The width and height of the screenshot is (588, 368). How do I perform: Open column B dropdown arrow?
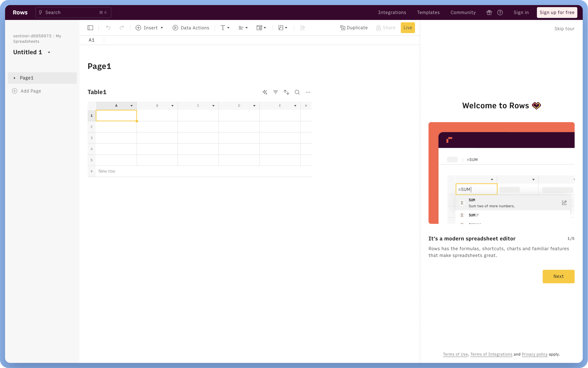pyautogui.click(x=172, y=106)
